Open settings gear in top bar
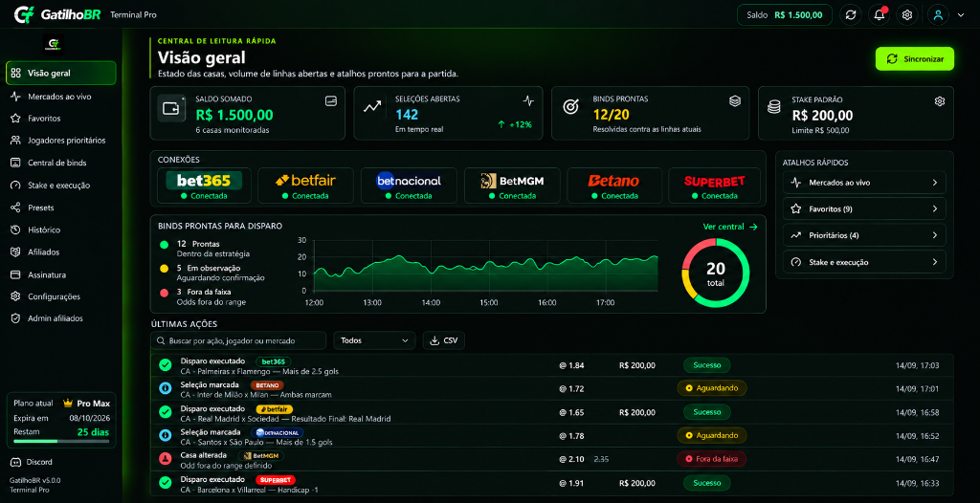The height and width of the screenshot is (503, 980). pyautogui.click(x=907, y=14)
